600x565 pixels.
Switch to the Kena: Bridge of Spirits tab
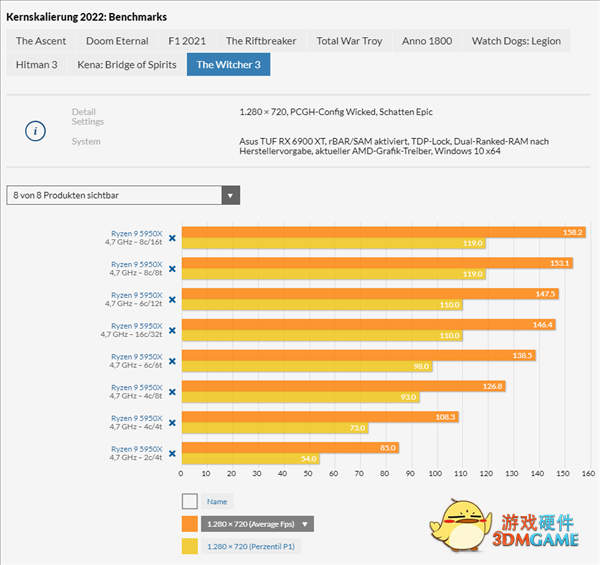click(127, 65)
